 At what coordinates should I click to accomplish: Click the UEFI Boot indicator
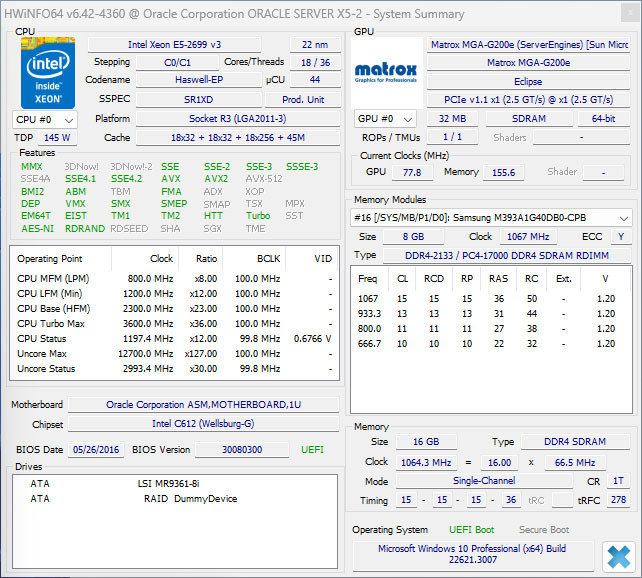pos(472,530)
